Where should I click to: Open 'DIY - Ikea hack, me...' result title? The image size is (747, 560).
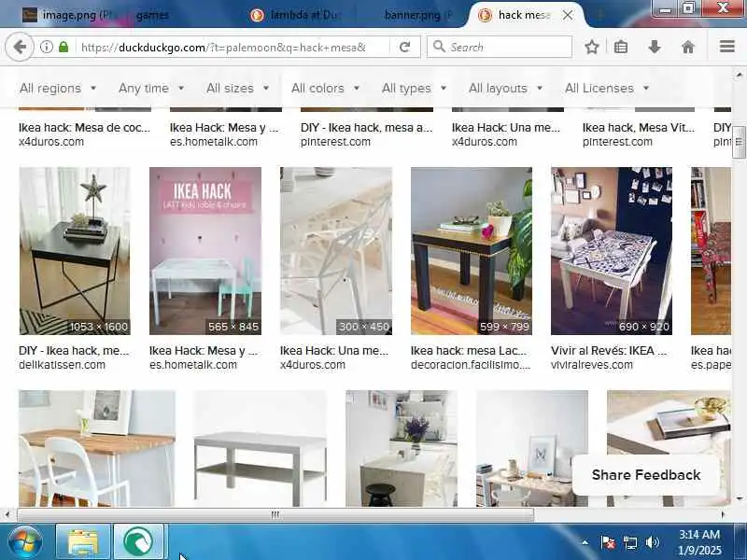[x=74, y=351]
